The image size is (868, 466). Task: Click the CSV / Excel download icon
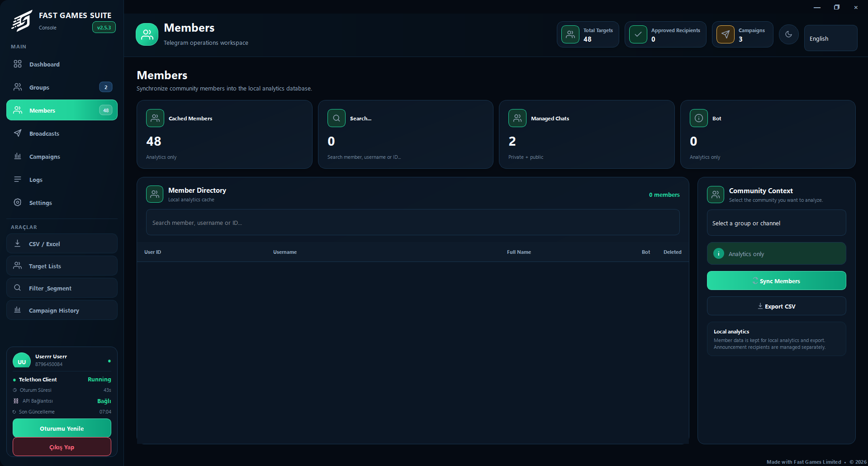[x=18, y=243]
